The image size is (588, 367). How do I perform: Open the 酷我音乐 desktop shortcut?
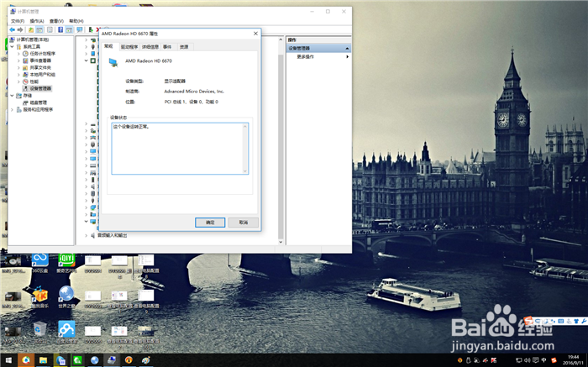39,297
